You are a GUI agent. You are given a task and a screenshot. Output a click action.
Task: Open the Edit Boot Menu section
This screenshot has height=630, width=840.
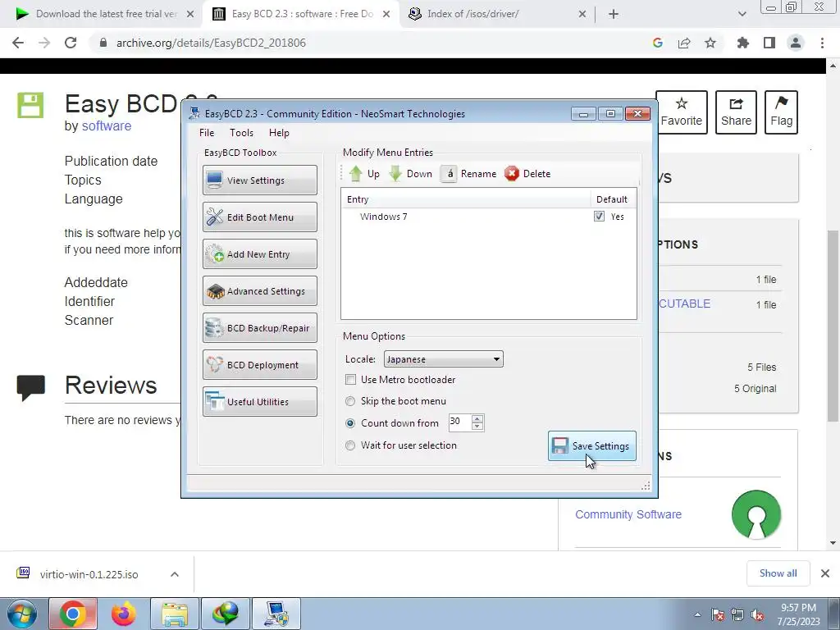click(x=260, y=217)
